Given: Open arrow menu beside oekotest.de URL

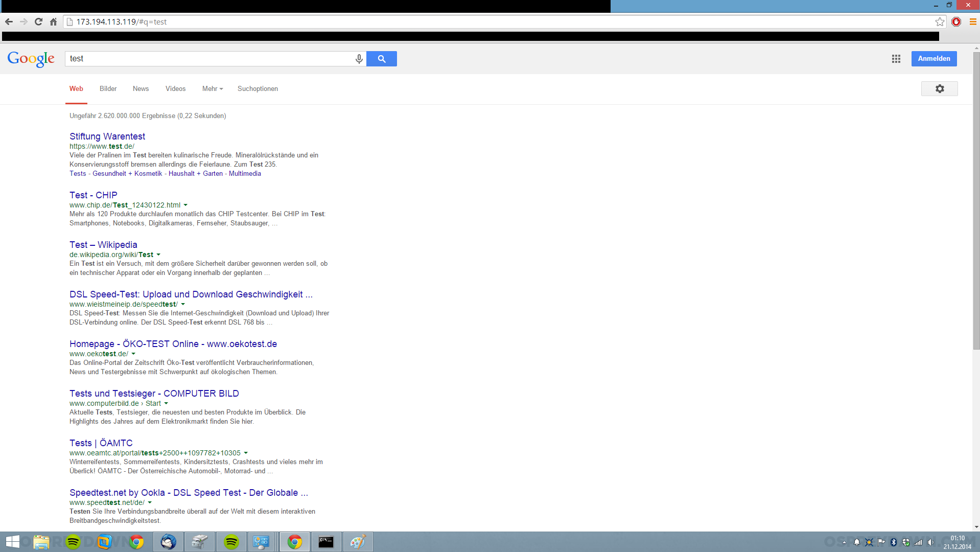Looking at the screenshot, I should pyautogui.click(x=133, y=354).
